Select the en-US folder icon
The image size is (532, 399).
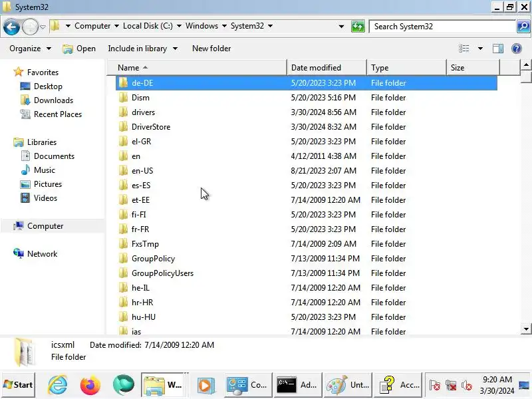click(x=123, y=170)
